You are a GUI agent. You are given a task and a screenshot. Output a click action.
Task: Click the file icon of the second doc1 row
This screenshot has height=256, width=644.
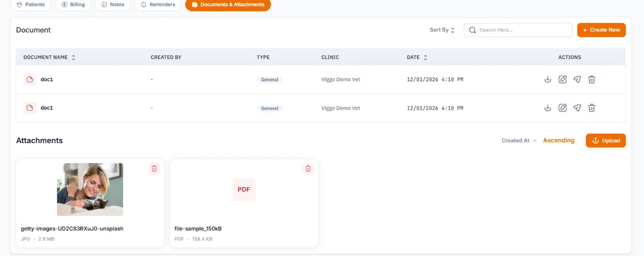tap(30, 108)
